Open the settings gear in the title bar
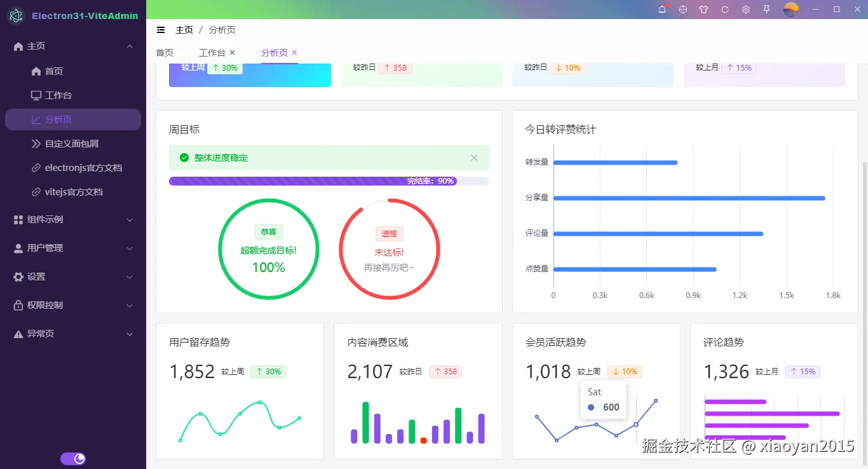 745,10
